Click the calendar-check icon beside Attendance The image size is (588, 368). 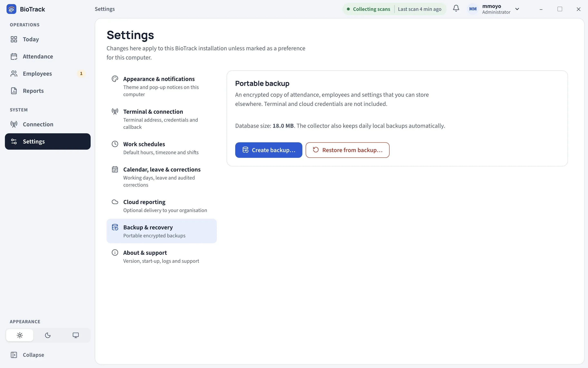coord(14,56)
